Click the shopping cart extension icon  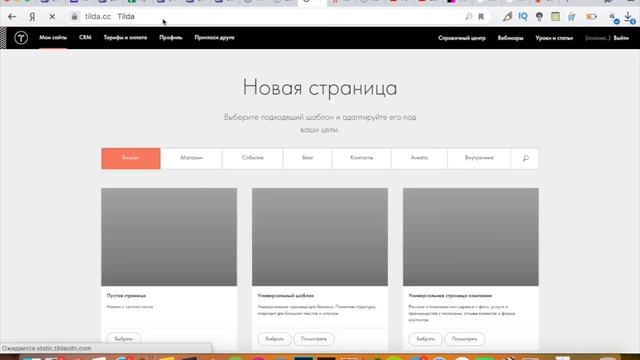[x=571, y=17]
